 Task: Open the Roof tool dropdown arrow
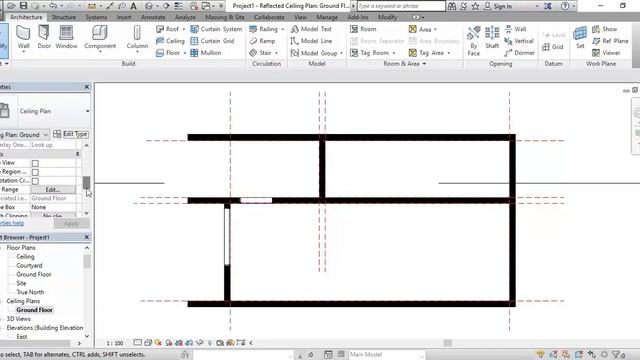click(x=183, y=29)
